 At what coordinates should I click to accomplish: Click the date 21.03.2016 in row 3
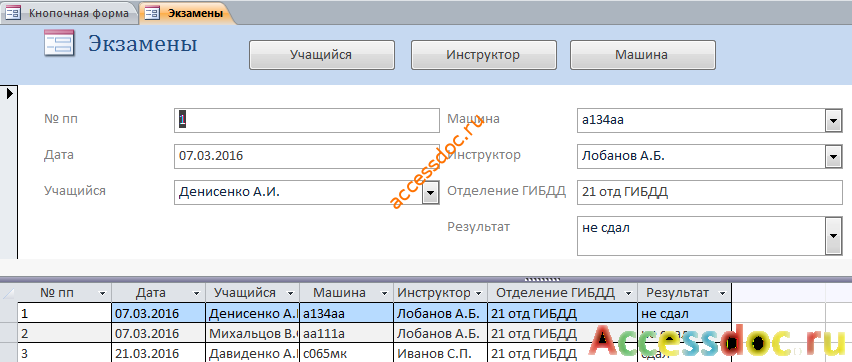pyautogui.click(x=159, y=353)
